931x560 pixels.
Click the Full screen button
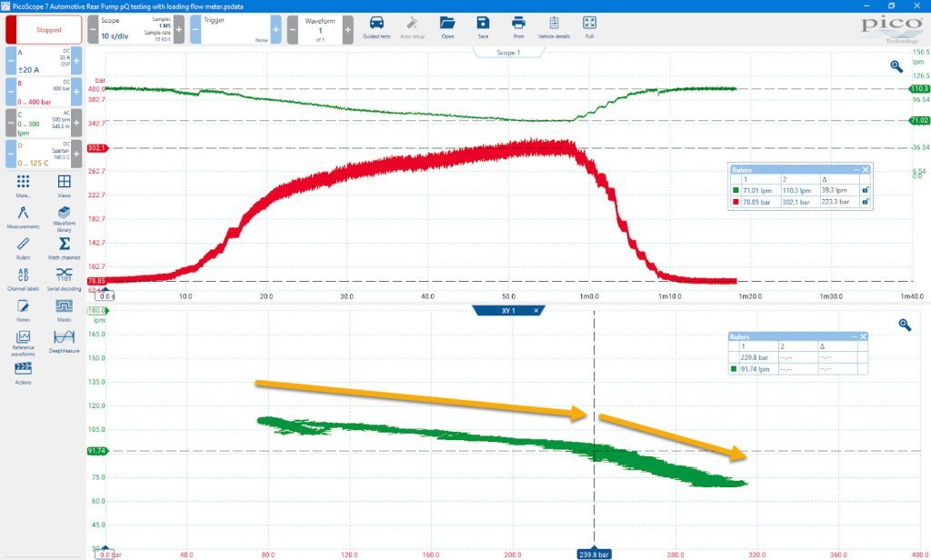click(x=589, y=28)
